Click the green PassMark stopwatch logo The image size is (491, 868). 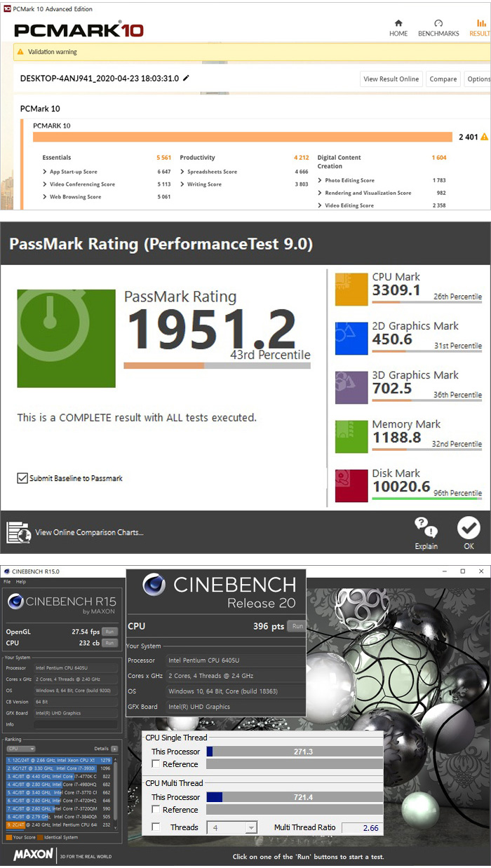[x=66, y=339]
